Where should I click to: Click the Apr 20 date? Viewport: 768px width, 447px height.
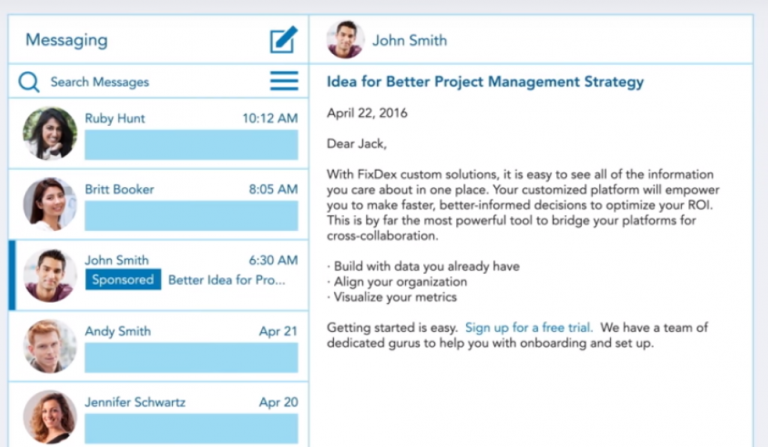(278, 402)
